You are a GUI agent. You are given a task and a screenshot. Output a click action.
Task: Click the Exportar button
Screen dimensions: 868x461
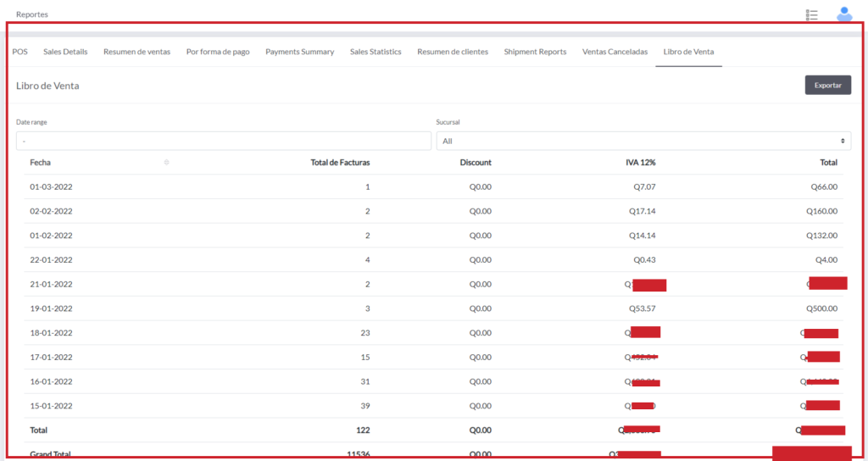coord(827,85)
